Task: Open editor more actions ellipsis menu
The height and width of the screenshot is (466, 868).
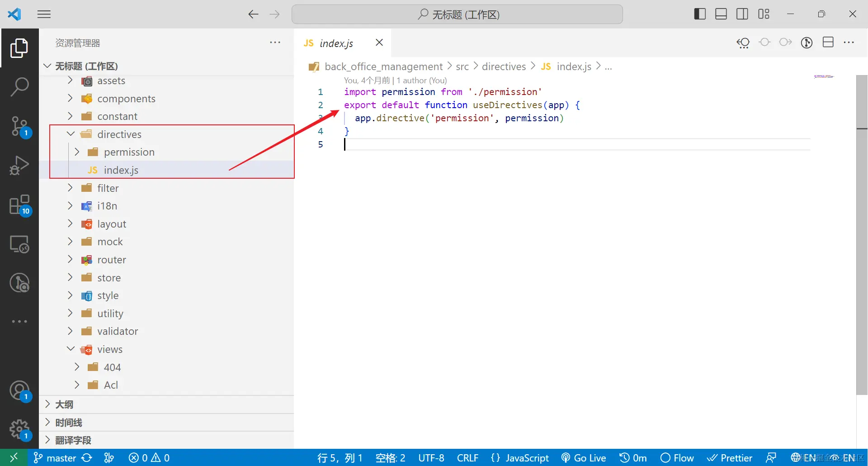Action: [x=849, y=43]
